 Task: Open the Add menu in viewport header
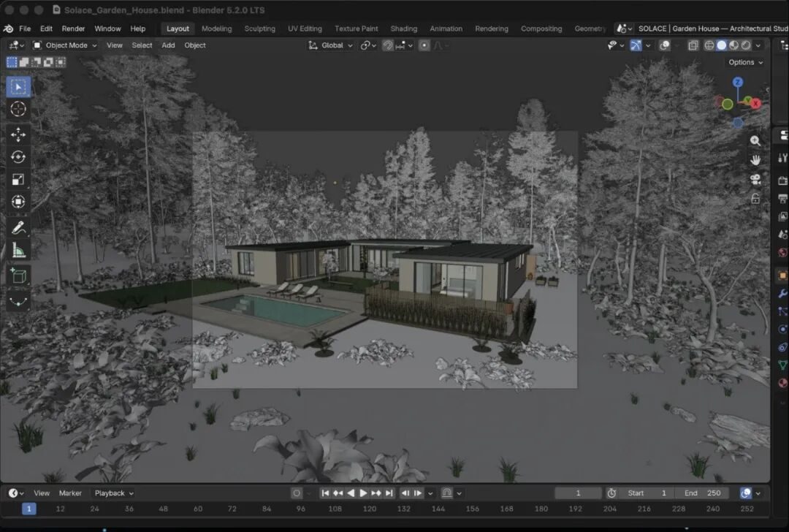coord(168,45)
